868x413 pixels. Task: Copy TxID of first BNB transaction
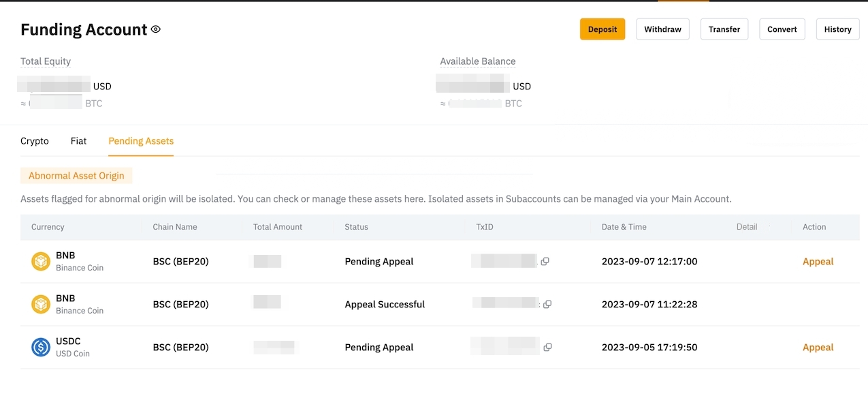(545, 262)
